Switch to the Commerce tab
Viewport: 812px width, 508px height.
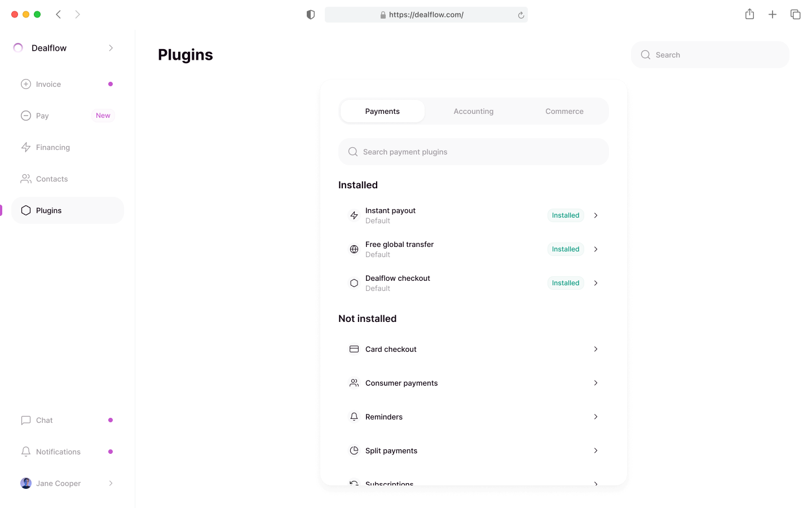[x=564, y=112]
